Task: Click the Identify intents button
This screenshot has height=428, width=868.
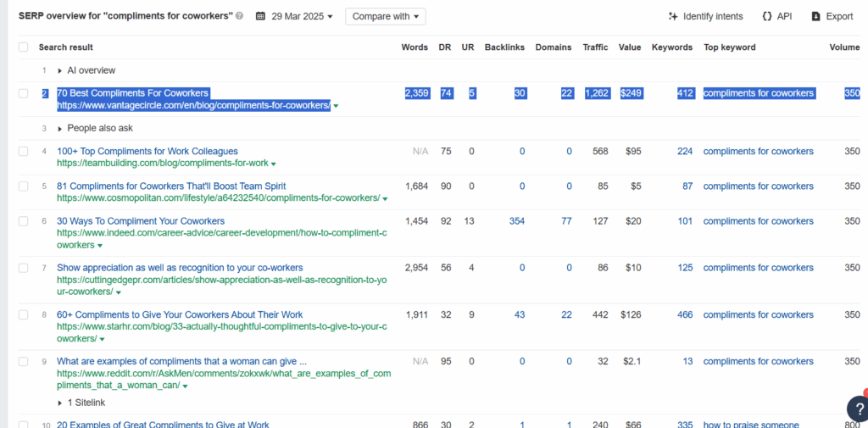Action: click(x=706, y=16)
